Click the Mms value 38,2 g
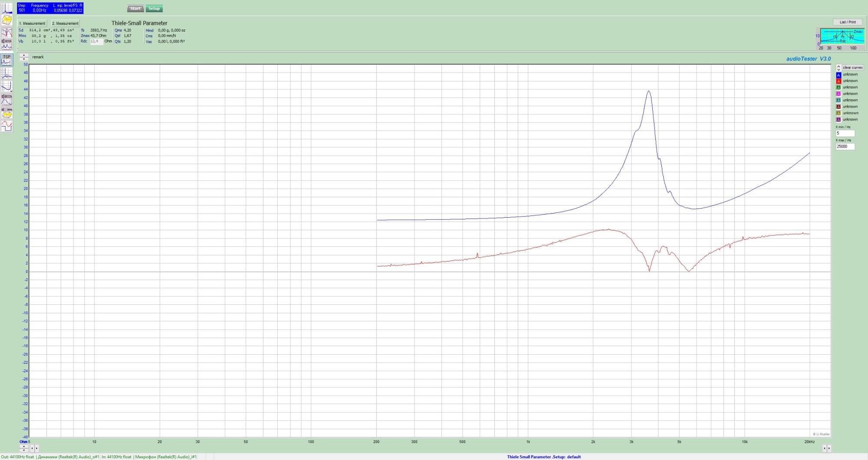Viewport: 868px width, 460px height. click(39, 36)
